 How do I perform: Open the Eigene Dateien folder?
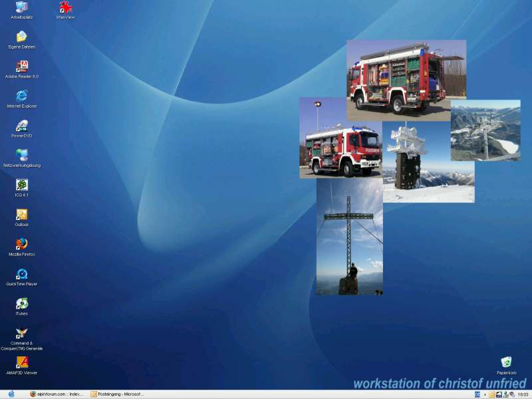click(22, 37)
